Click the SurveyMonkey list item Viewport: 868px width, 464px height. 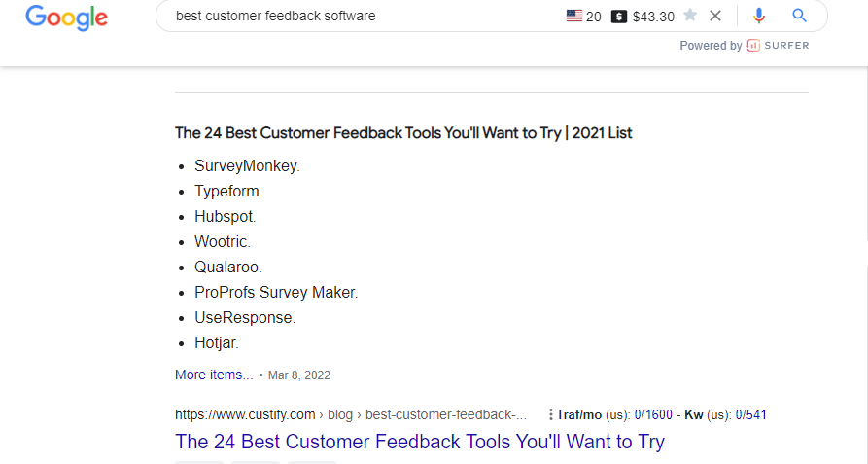[x=247, y=166]
